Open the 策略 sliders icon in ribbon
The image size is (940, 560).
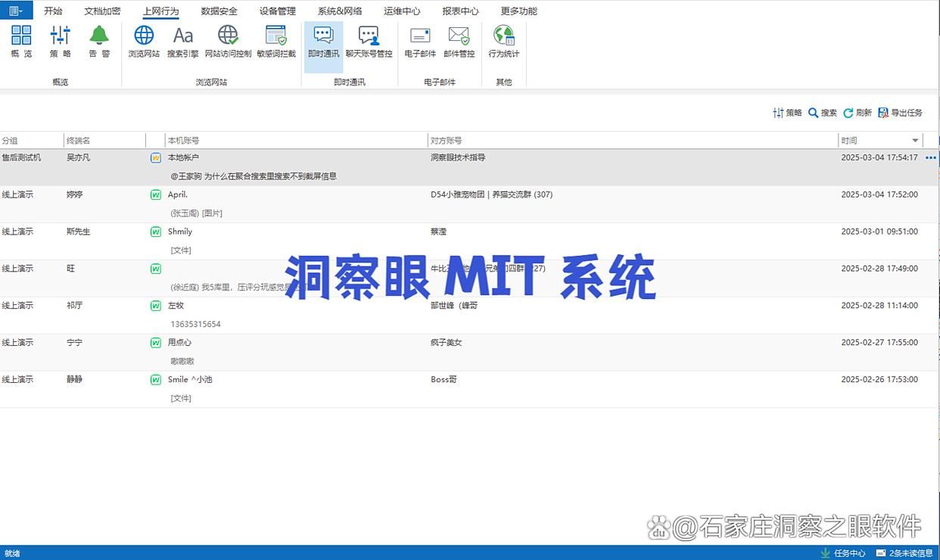point(61,42)
